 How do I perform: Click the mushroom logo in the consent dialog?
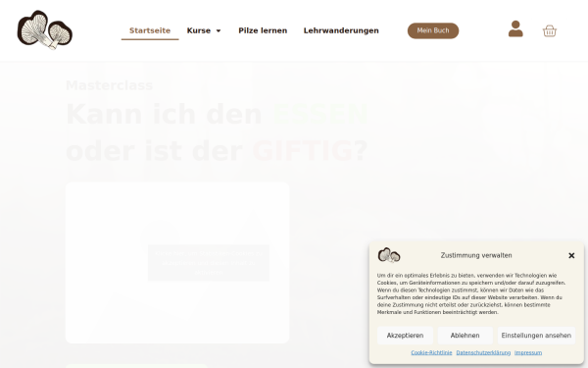pyautogui.click(x=389, y=255)
